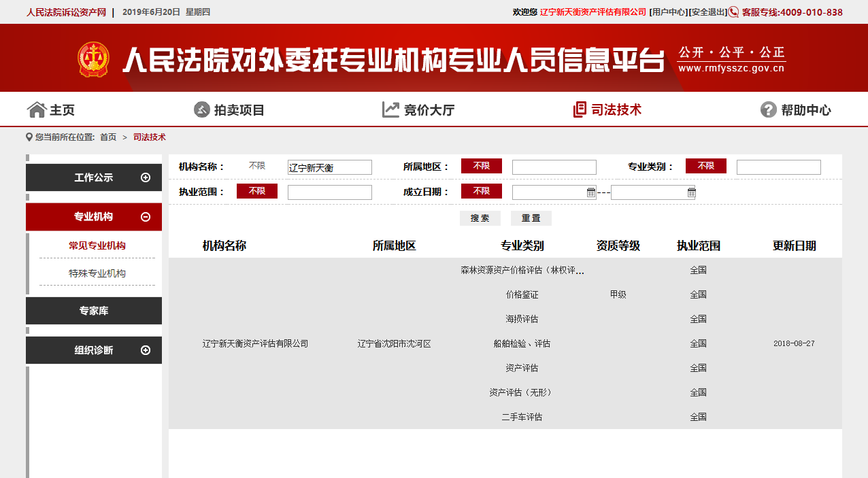The height and width of the screenshot is (478, 868).
Task: Click the 专业类别 input field
Action: pyautogui.click(x=779, y=167)
